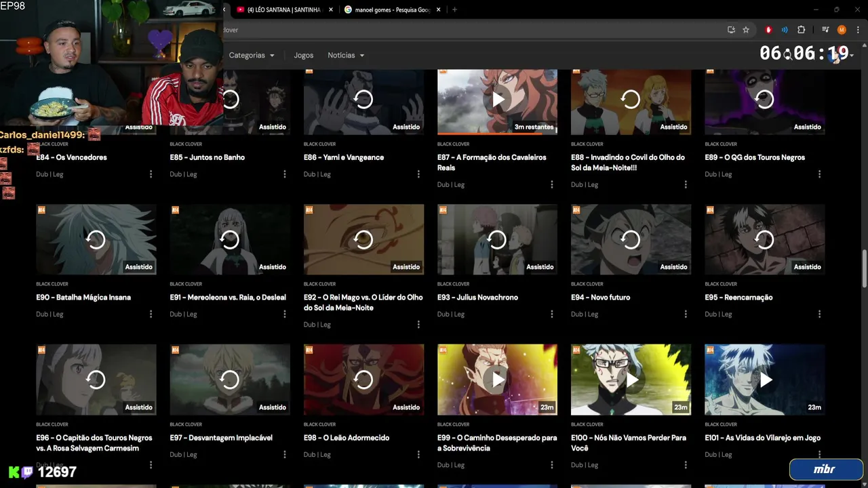Screen dimensions: 868x488
Task: Bookmark this page with the star icon
Action: tap(746, 30)
